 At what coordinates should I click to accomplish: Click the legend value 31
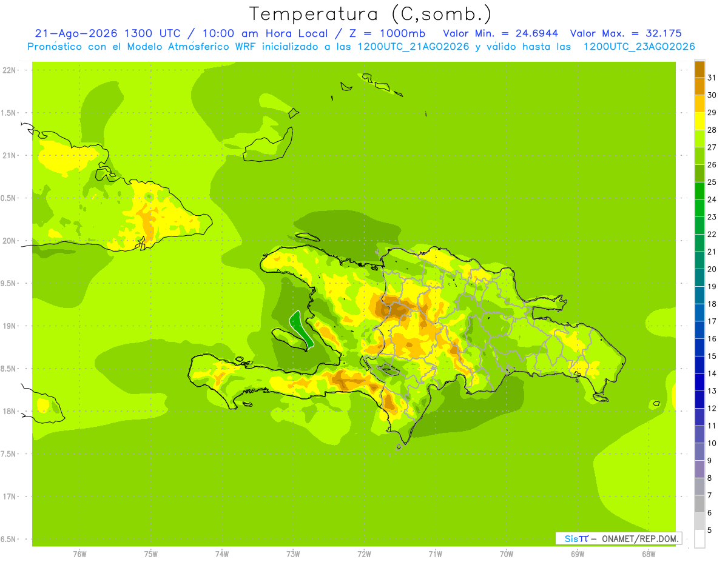[x=712, y=78]
